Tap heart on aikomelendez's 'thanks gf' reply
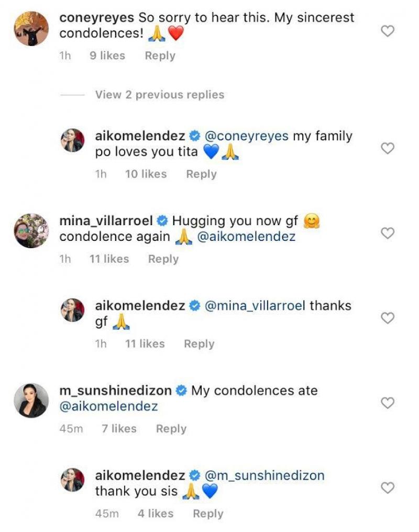 click(387, 318)
